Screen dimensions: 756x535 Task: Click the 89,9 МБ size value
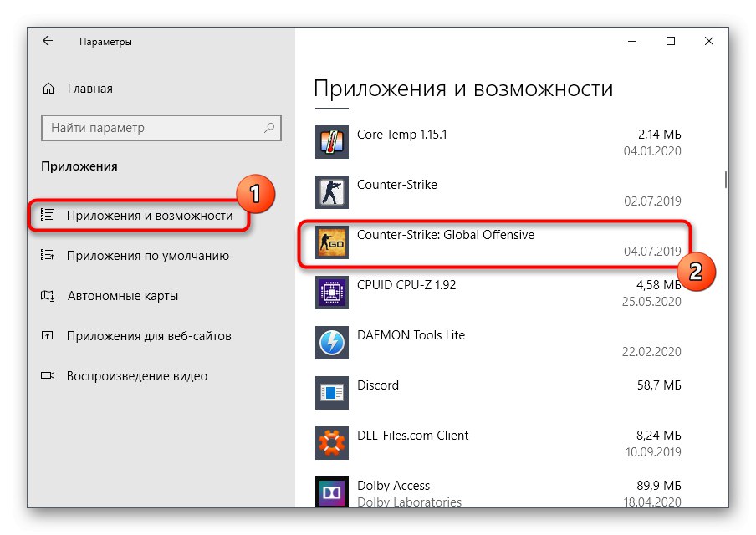[659, 486]
